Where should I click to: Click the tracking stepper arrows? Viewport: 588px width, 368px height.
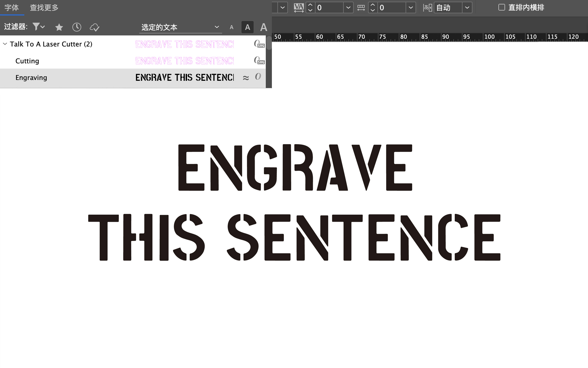pos(310,8)
